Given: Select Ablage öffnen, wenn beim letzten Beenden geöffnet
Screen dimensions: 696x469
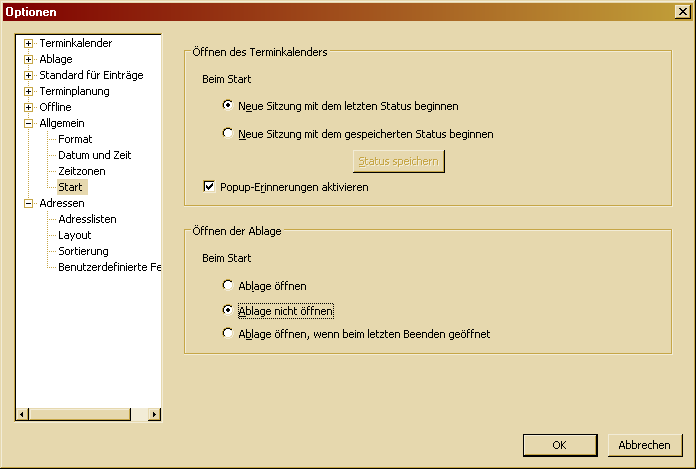Looking at the screenshot, I should coord(229,333).
